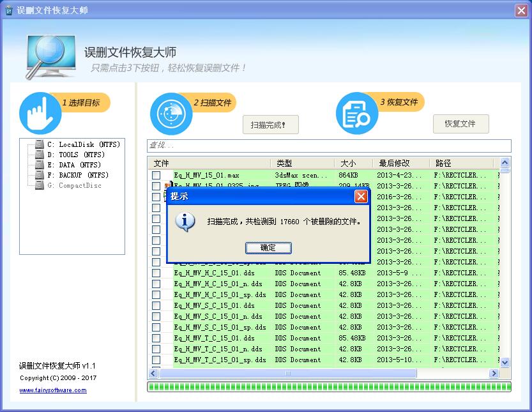Click the green scan progress bar

[329, 387]
